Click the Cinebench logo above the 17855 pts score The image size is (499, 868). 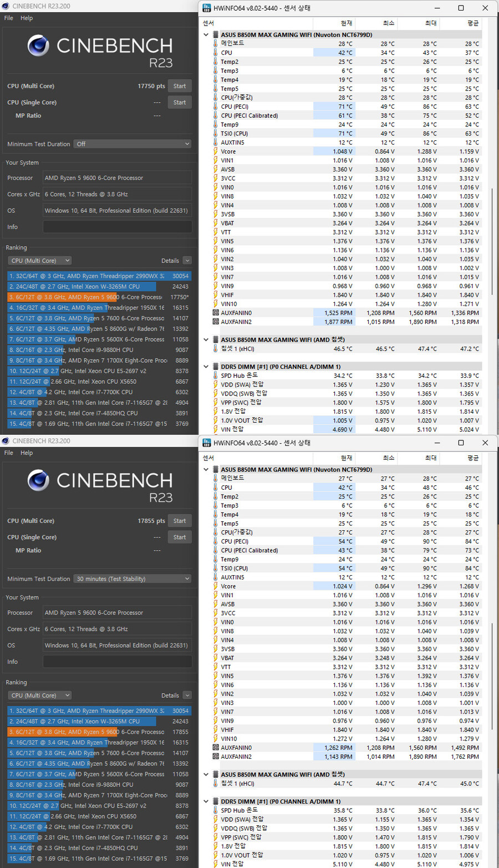38,480
